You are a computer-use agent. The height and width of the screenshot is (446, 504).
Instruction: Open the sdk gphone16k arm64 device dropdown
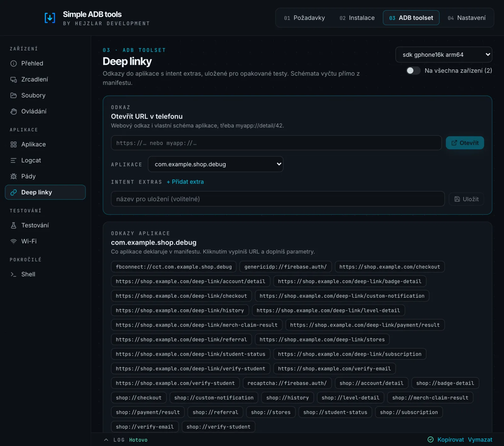(444, 55)
